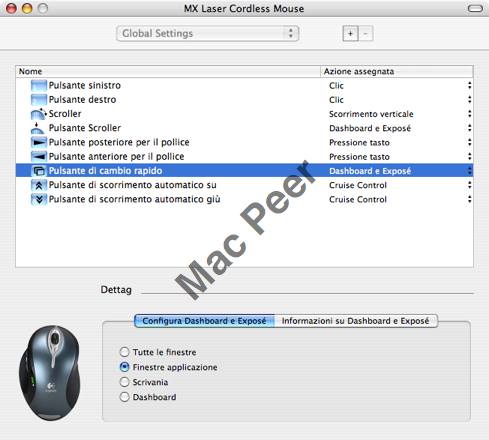Switch to Configura Dashboard e Exposé tab
This screenshot has width=489, height=440.
click(x=204, y=321)
